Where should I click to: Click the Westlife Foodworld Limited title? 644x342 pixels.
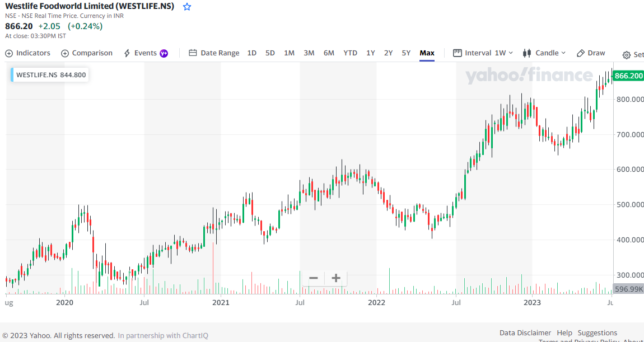90,6
